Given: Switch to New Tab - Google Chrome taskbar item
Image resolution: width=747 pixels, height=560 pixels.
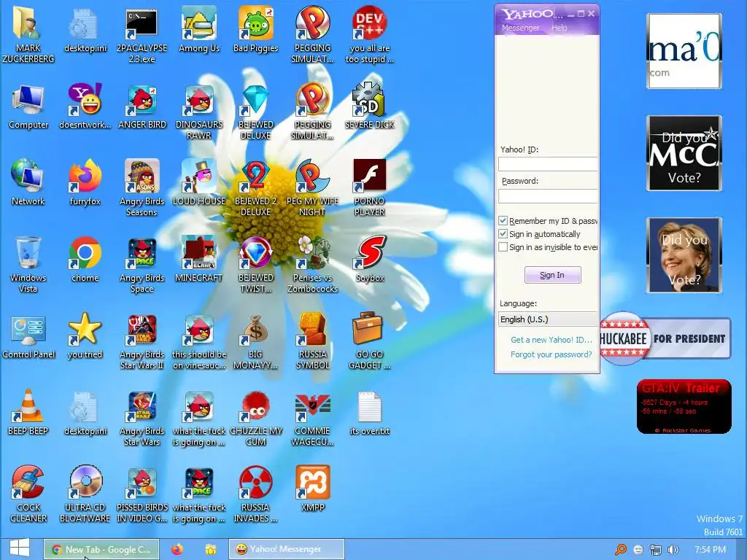Looking at the screenshot, I should [101, 549].
